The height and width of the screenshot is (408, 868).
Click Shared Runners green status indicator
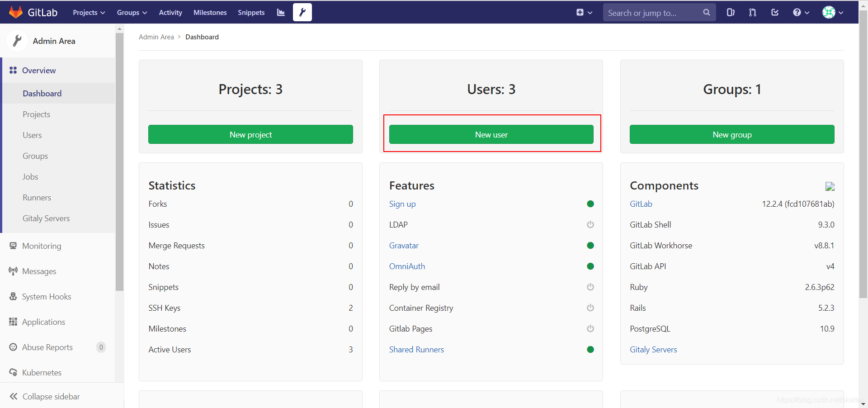[x=590, y=349]
